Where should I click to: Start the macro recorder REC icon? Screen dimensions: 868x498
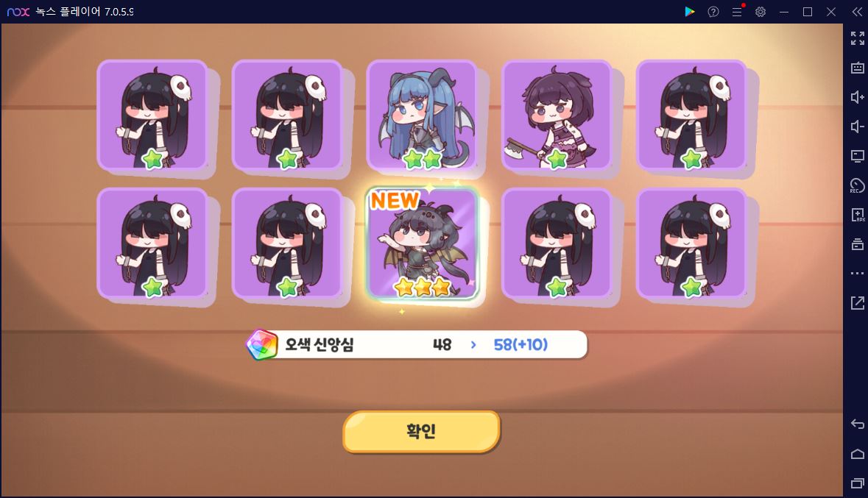click(858, 185)
